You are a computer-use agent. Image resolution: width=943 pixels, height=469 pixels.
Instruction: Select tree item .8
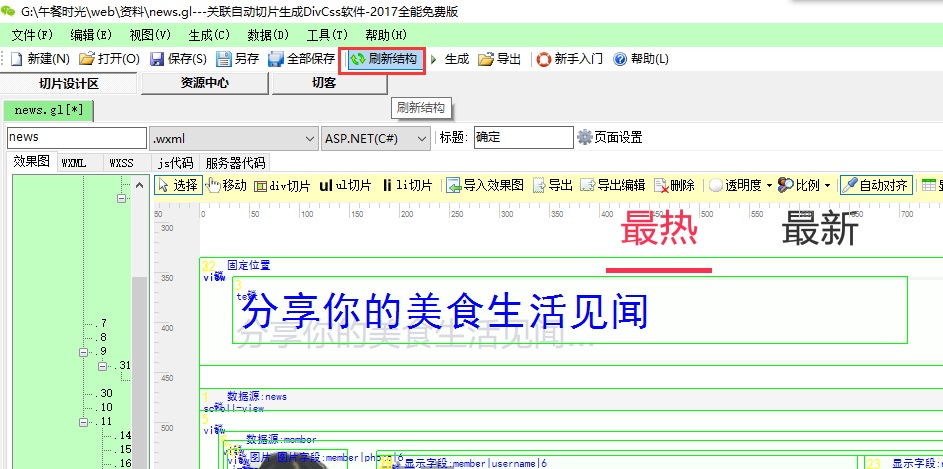click(101, 337)
